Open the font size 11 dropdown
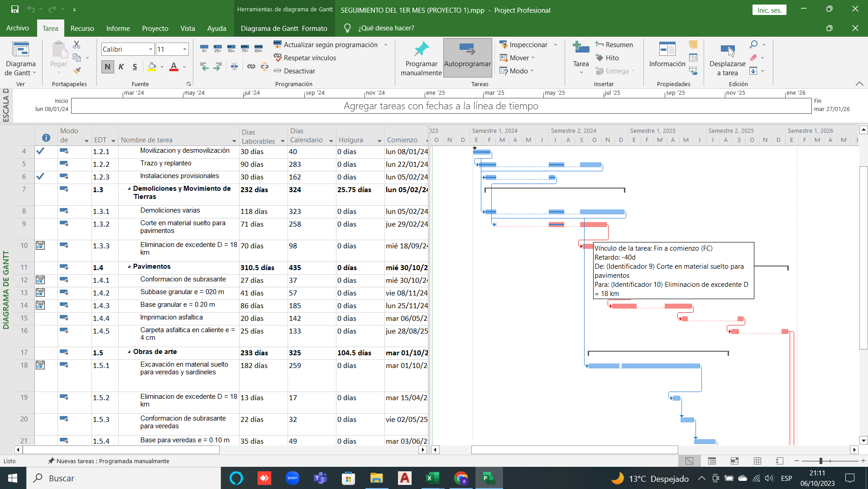This screenshot has width=868, height=489. 184,49
